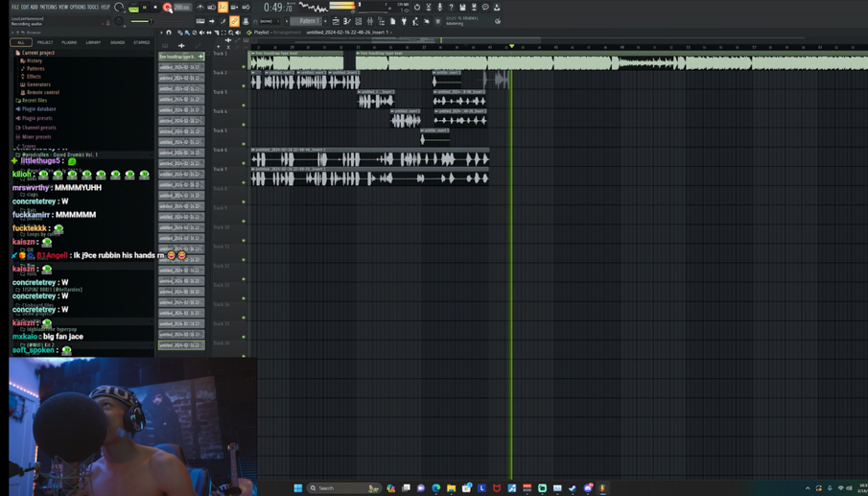Toggle the mute light on Track 3
This screenshot has height=496, width=868.
click(x=244, y=105)
